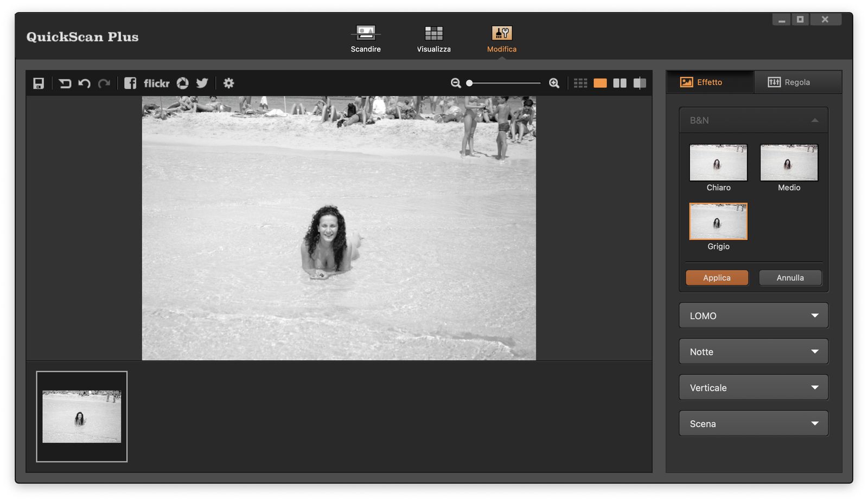Switch to grid thumbnail view
This screenshot has height=501, width=868.
tap(580, 83)
